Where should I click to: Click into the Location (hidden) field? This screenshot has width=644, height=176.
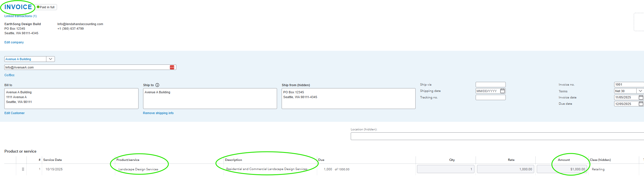pos(497,136)
